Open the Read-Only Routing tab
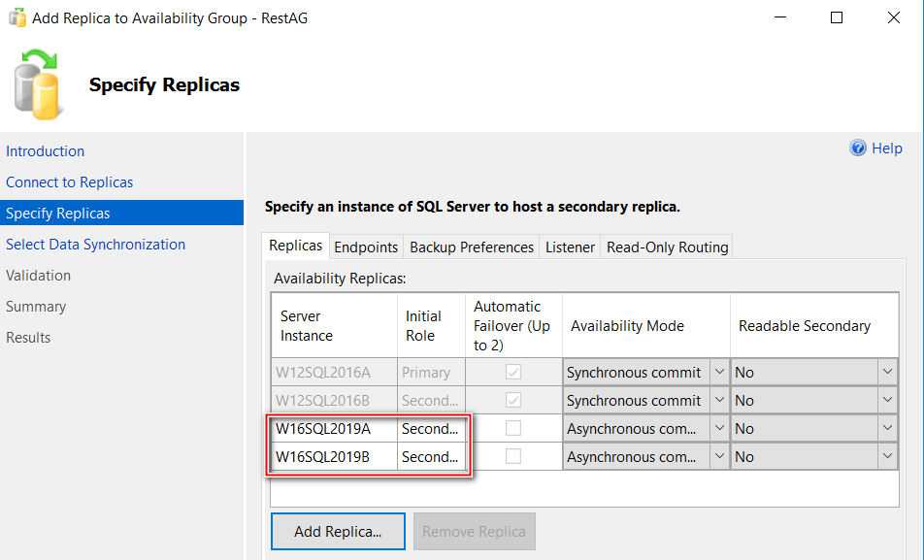924x560 pixels. (667, 247)
